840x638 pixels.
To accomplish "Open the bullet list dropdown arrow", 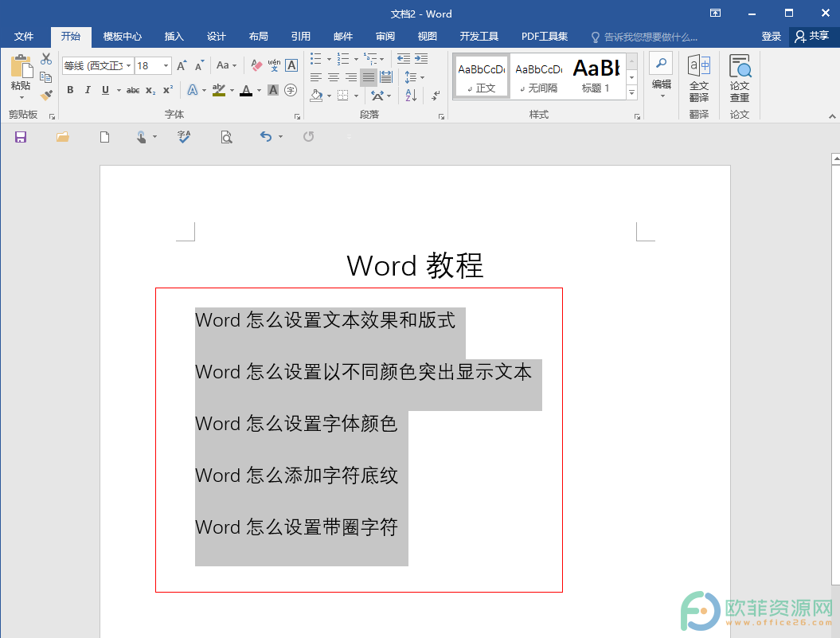I will [329, 59].
